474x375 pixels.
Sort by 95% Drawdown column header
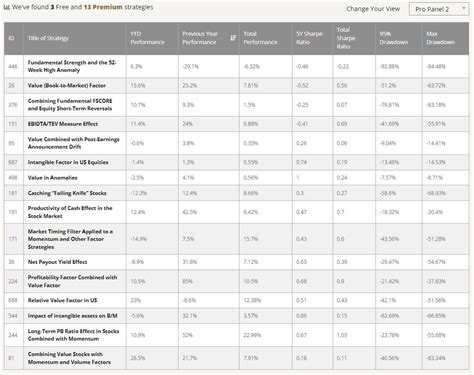394,38
